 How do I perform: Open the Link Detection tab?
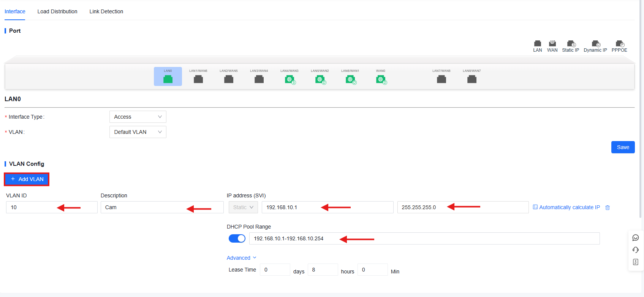pyautogui.click(x=106, y=11)
